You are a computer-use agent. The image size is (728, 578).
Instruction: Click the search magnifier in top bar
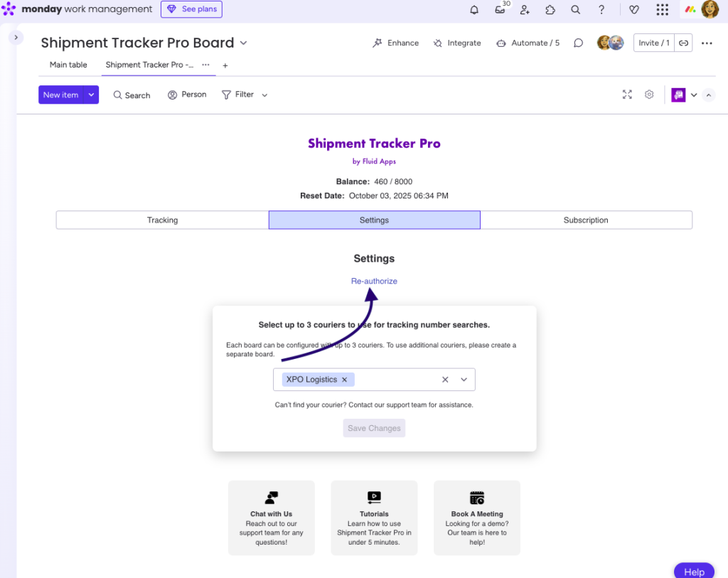point(576,10)
